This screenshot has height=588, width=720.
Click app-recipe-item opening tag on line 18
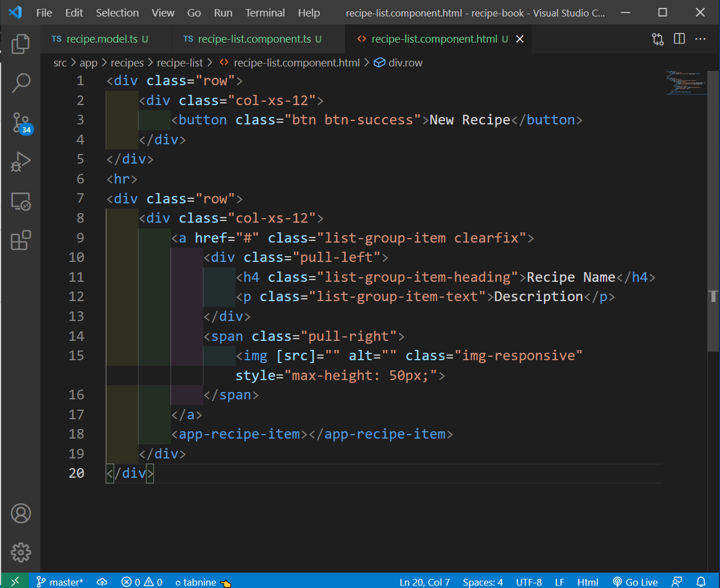pyautogui.click(x=239, y=434)
